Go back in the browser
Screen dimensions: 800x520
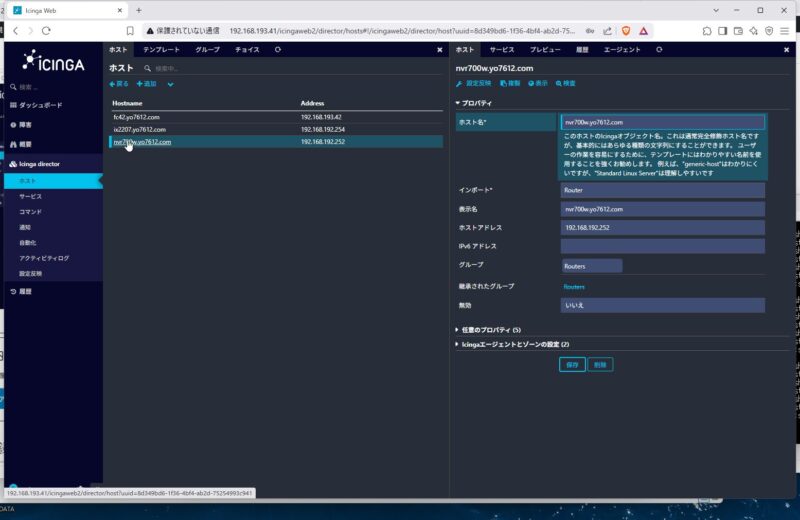(x=15, y=31)
